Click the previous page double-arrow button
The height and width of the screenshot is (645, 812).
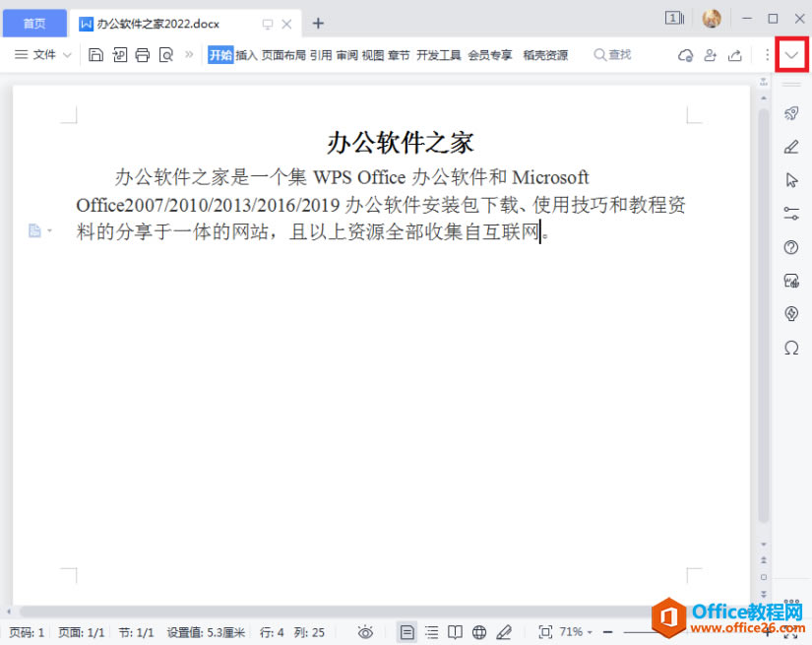pyautogui.click(x=764, y=560)
